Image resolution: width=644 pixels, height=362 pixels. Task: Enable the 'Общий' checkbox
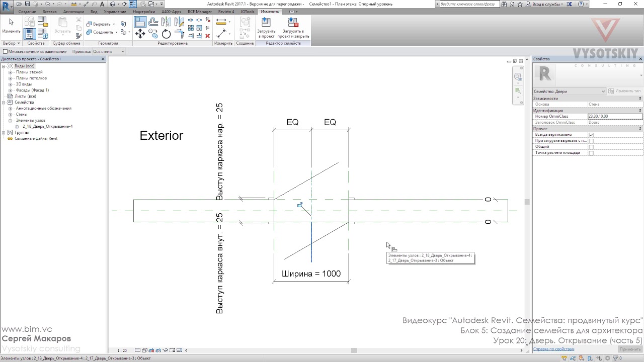pyautogui.click(x=591, y=147)
